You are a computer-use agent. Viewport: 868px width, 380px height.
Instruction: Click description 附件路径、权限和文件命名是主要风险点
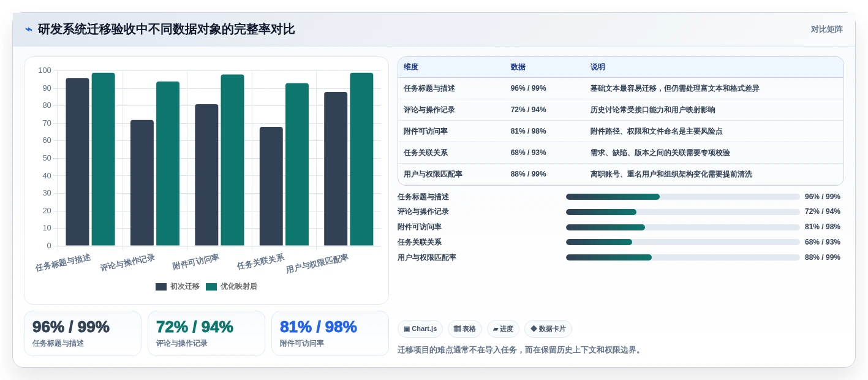click(657, 131)
